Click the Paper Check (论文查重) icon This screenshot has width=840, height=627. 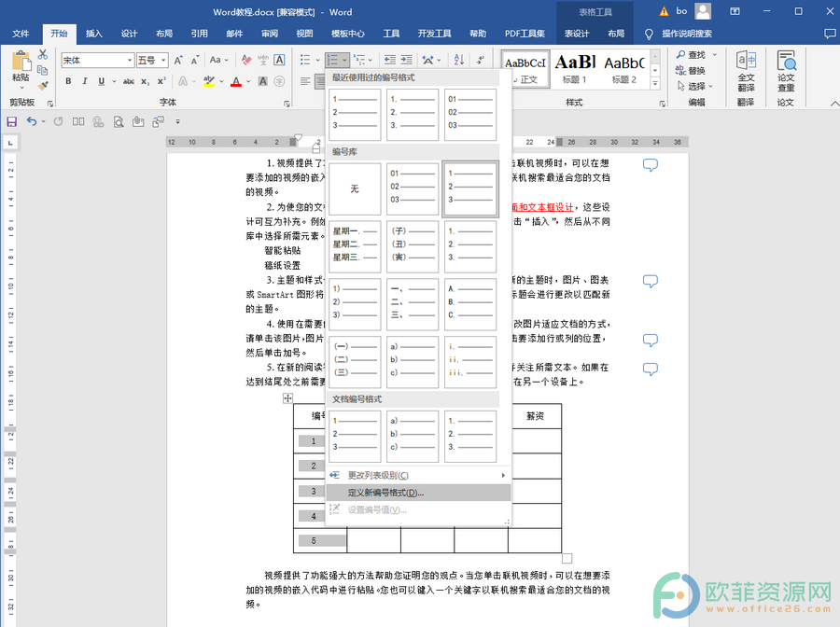pos(786,70)
